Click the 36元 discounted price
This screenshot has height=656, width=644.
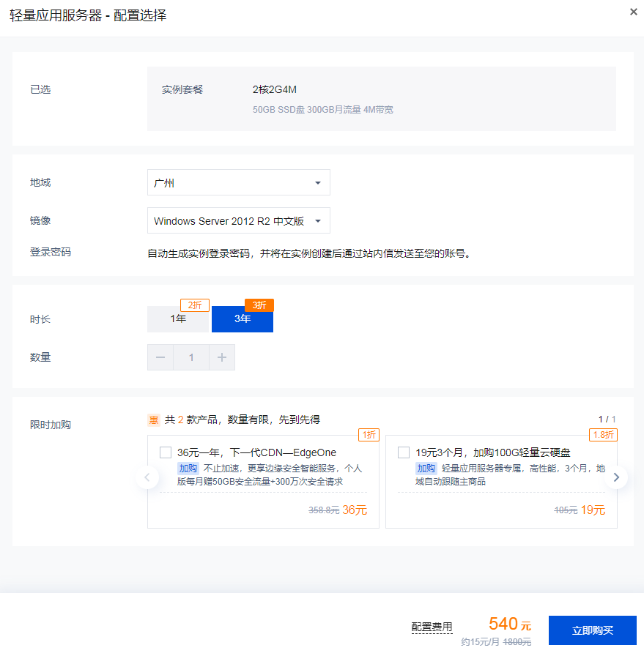point(355,510)
